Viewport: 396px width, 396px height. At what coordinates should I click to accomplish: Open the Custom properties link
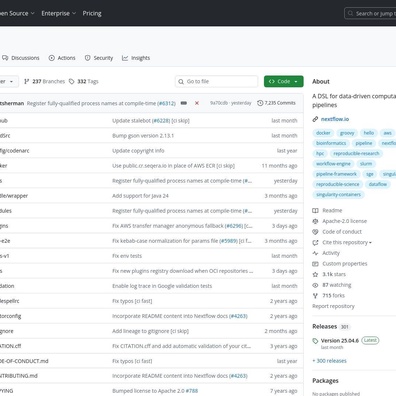(340, 264)
